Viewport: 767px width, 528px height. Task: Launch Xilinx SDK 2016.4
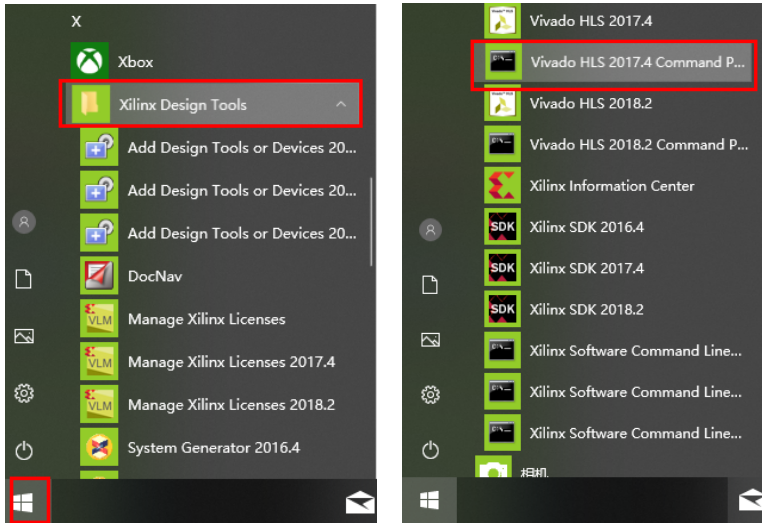coord(564,227)
